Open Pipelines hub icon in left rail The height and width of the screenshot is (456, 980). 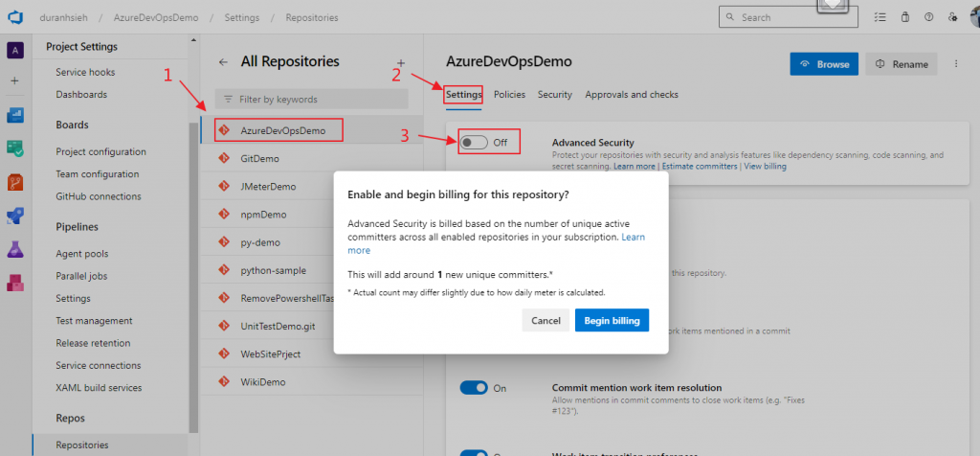click(15, 217)
